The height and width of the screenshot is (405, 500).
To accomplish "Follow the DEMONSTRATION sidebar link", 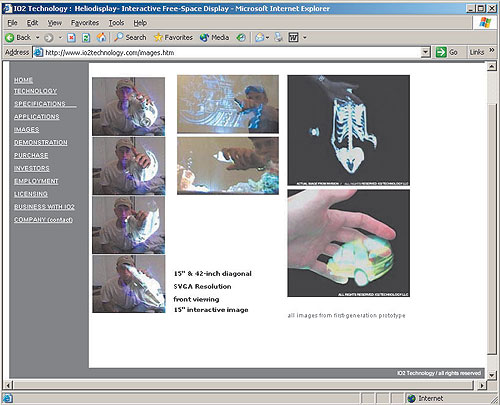I will [x=41, y=142].
